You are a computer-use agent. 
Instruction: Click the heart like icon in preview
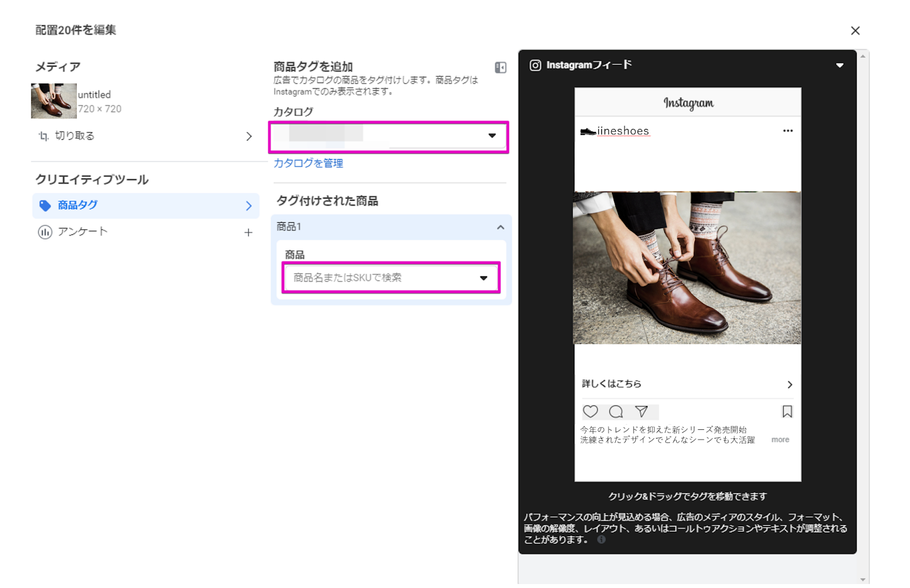(590, 411)
